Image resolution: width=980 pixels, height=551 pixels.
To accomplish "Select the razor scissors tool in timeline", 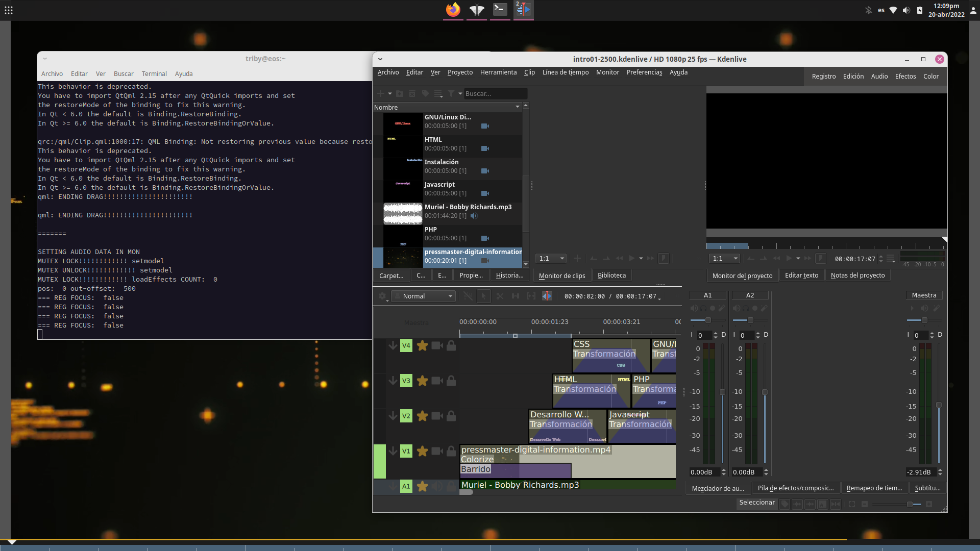I will 500,296.
